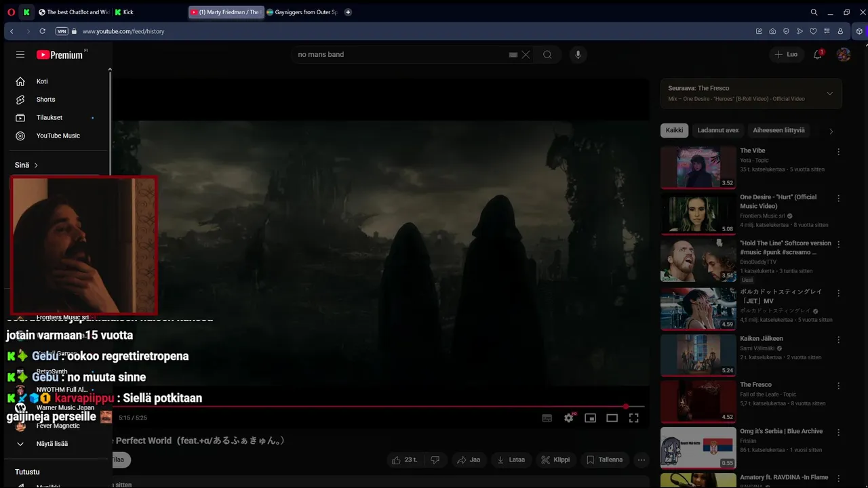This screenshot has width=868, height=488.
Task: Toggle the VPN badge in address bar
Action: 62,31
